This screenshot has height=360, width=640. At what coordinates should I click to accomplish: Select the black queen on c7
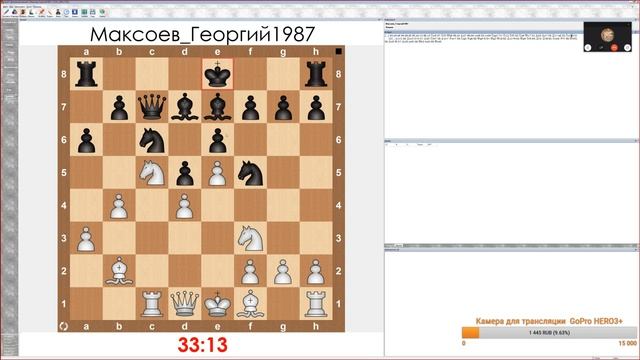point(152,107)
